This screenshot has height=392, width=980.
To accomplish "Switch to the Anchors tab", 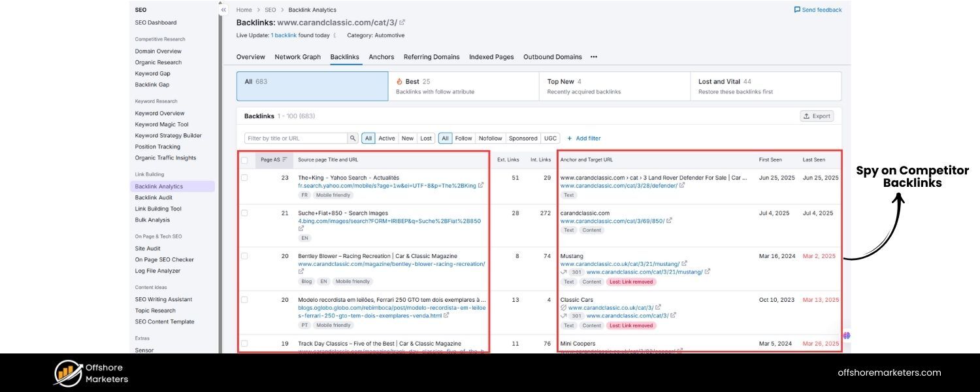I will point(381,57).
